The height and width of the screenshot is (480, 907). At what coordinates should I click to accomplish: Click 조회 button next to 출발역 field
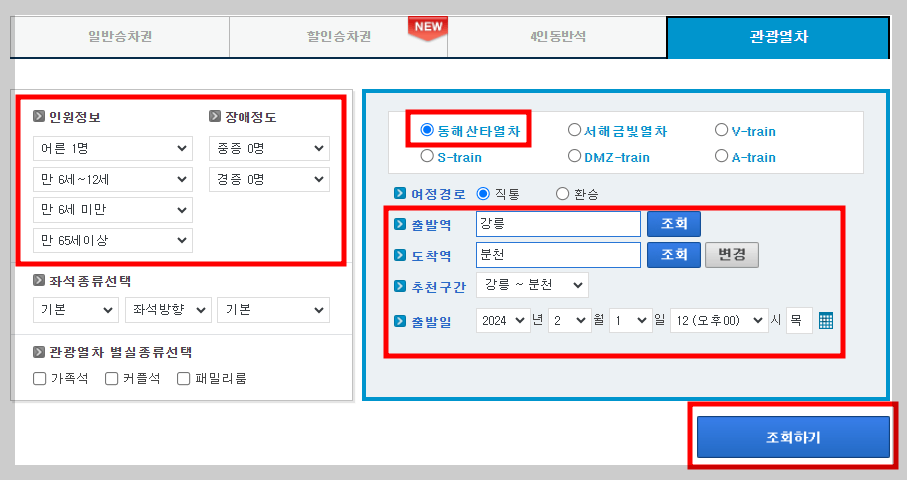[x=674, y=224]
